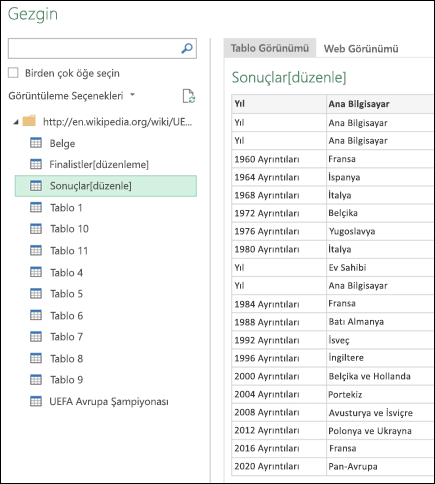Viewport: 435px width, 484px height.
Task: Select the Finalistler[düzenleme] tree item
Action: tap(99, 164)
